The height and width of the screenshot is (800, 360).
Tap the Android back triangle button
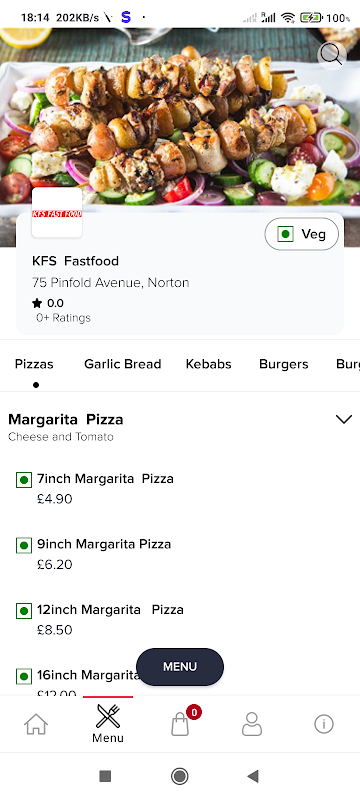(x=253, y=776)
